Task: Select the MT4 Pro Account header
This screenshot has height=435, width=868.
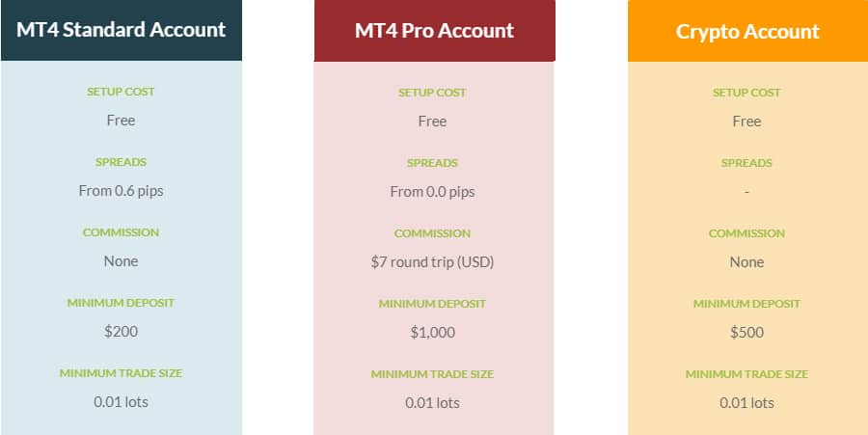Action: (434, 31)
